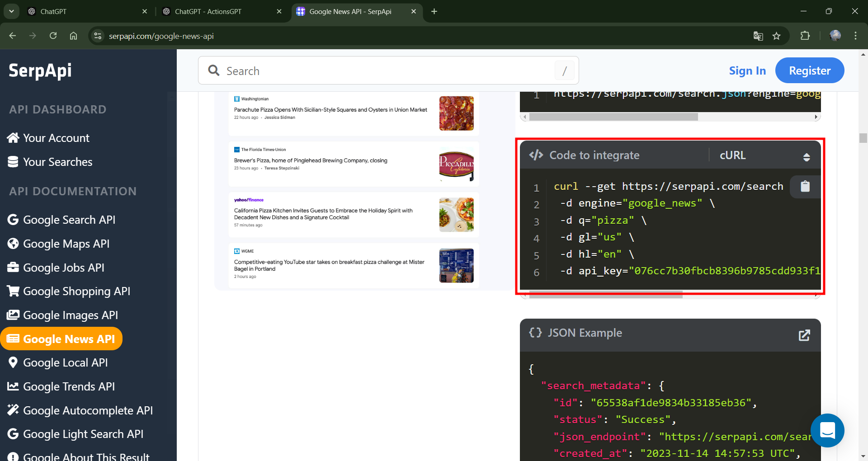
Task: Click the Search input field
Action: [388, 71]
